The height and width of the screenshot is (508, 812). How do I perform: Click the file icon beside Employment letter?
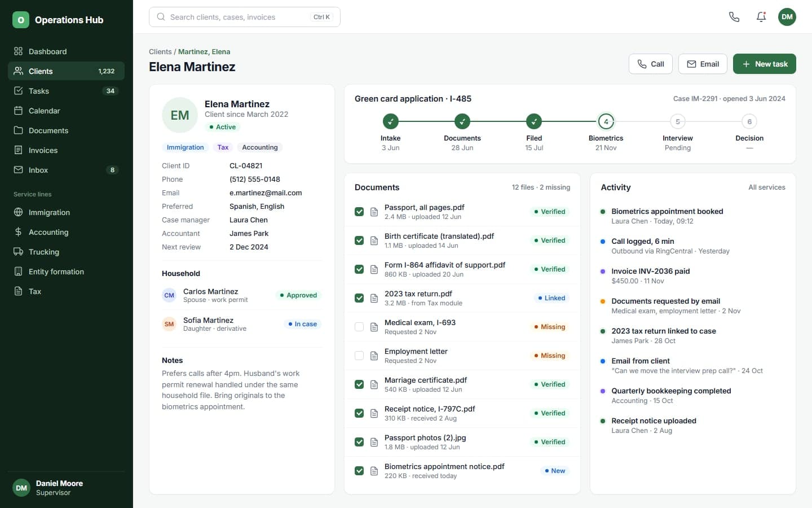(x=374, y=356)
